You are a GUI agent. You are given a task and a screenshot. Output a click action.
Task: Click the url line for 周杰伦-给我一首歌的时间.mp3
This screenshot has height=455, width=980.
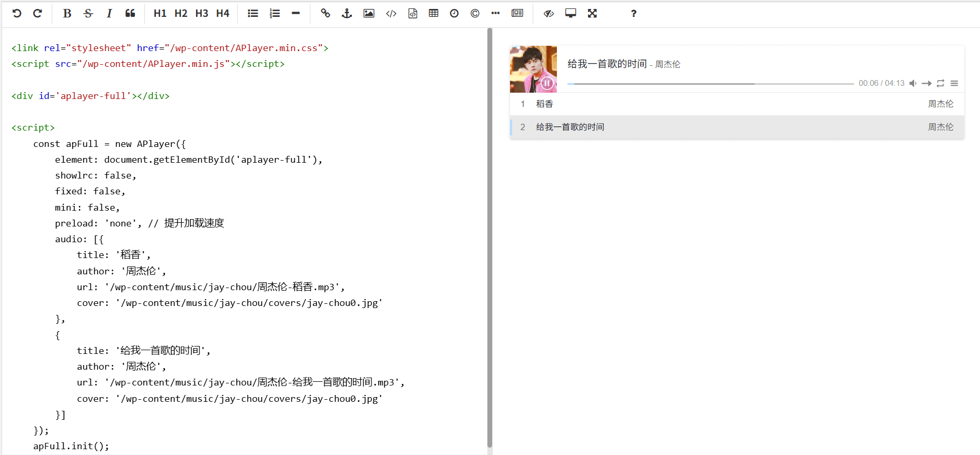[x=241, y=382]
